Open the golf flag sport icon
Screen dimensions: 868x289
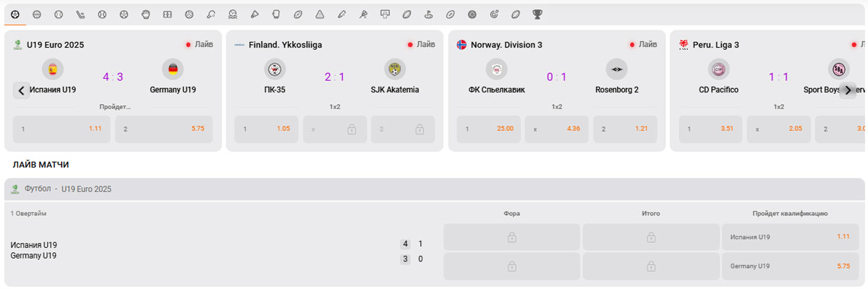(428, 14)
